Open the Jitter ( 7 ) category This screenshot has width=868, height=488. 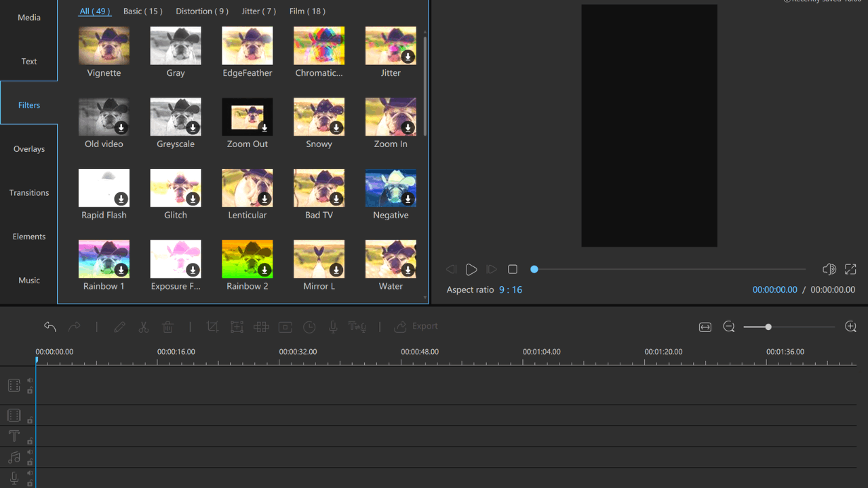(x=259, y=12)
